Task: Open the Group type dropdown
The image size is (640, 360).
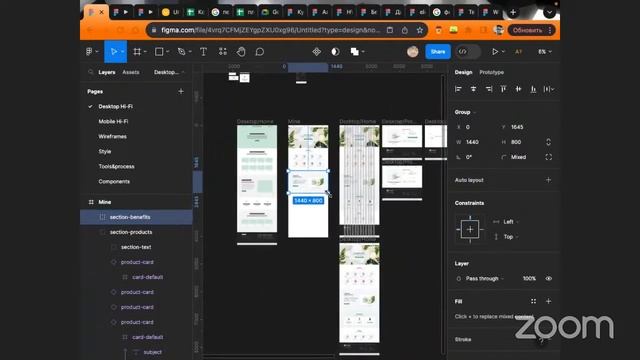Action: tap(465, 112)
